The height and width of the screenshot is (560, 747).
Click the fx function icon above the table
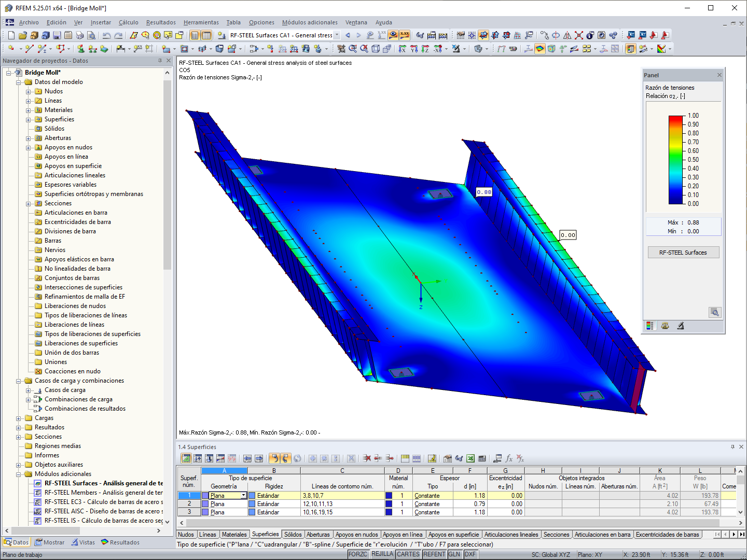point(508,458)
